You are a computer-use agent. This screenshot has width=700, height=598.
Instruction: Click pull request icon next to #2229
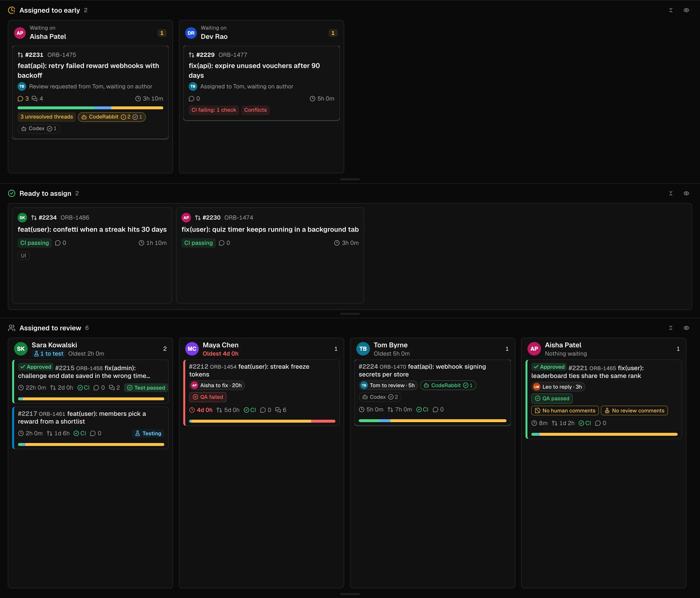click(191, 55)
